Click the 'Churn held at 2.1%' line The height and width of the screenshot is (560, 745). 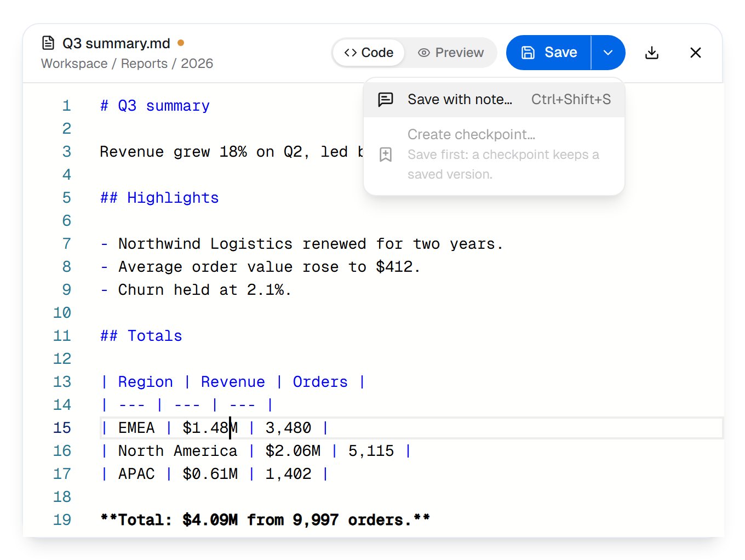(x=196, y=290)
